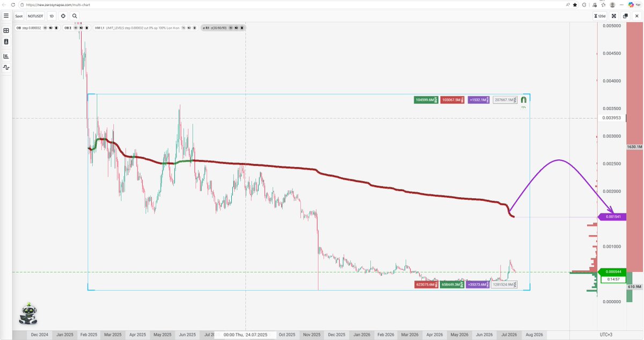Image resolution: width=644 pixels, height=340 pixels.
Task: Duplicate chart with copy windows icon
Action: [x=625, y=16]
